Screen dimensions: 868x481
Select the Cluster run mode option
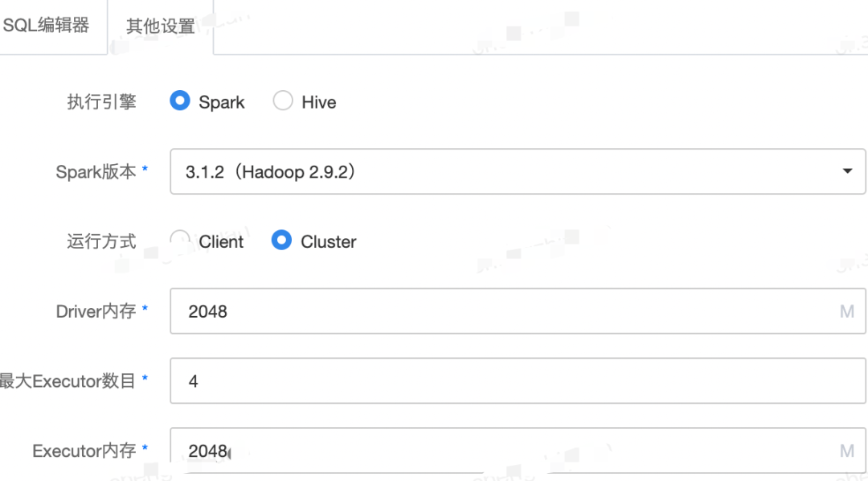coord(281,240)
